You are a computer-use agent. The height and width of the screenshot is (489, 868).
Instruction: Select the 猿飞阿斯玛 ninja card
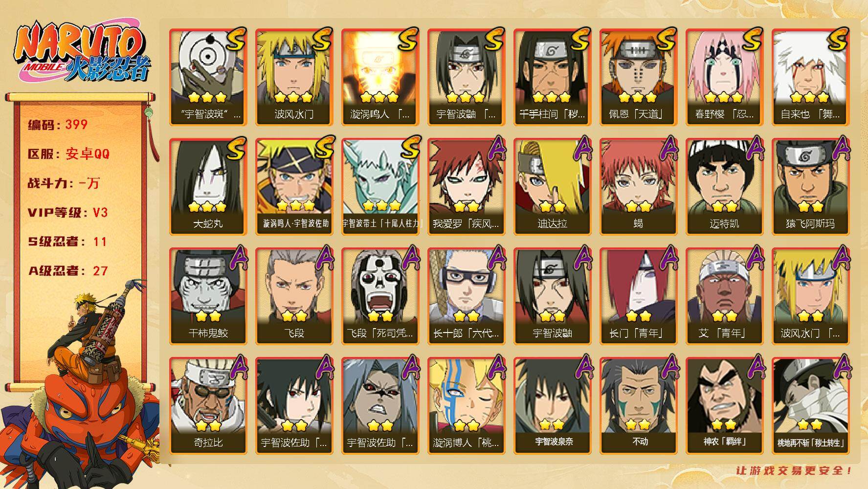pyautogui.click(x=811, y=187)
